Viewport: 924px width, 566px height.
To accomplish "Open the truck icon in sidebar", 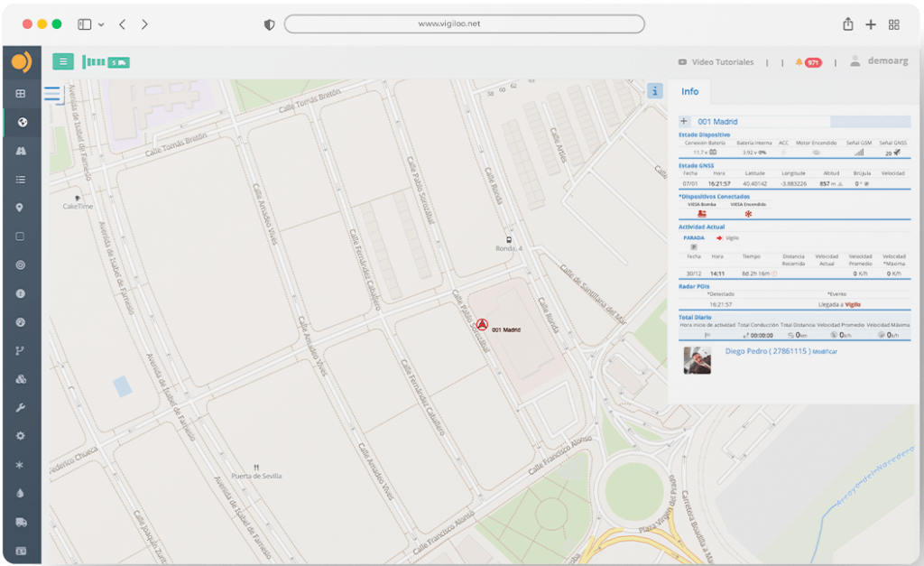I will tap(21, 522).
